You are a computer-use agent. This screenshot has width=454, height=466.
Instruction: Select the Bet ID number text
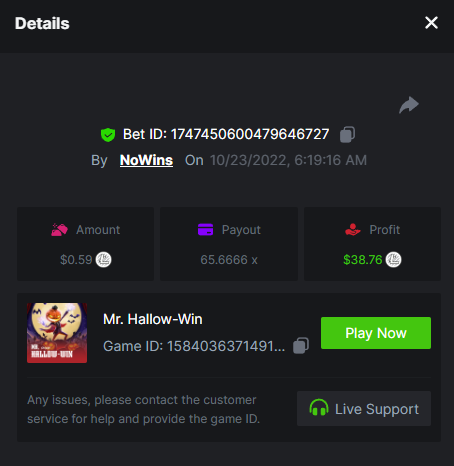click(x=250, y=134)
